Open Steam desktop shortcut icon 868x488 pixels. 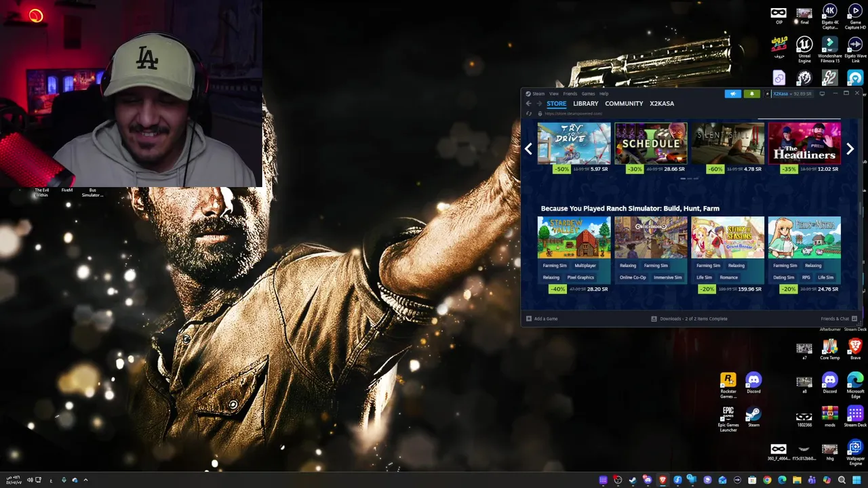coord(753,417)
